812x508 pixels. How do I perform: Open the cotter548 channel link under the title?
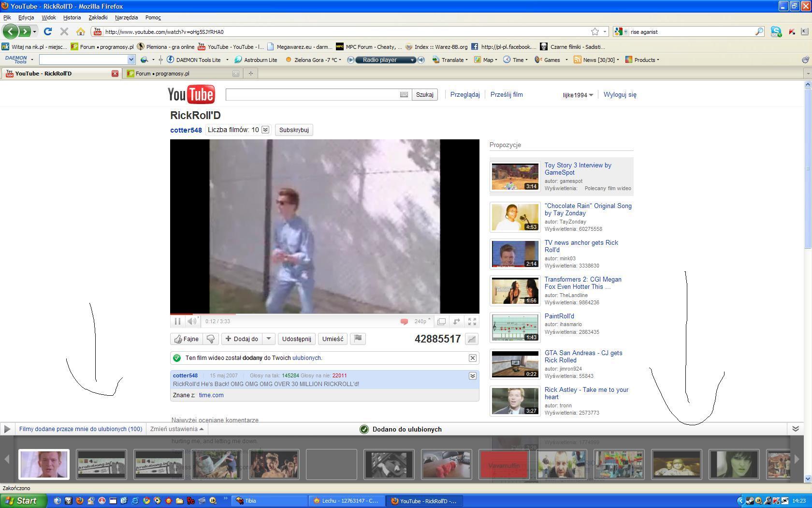(x=186, y=130)
